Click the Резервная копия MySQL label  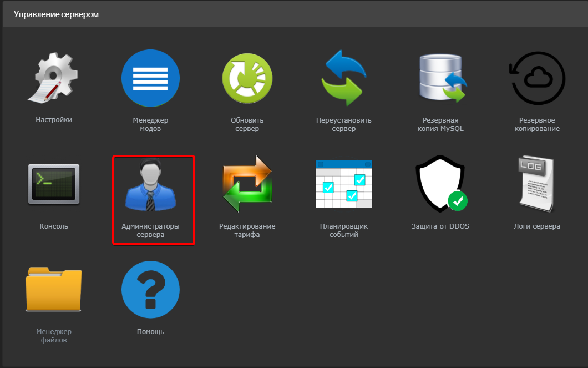(x=440, y=124)
